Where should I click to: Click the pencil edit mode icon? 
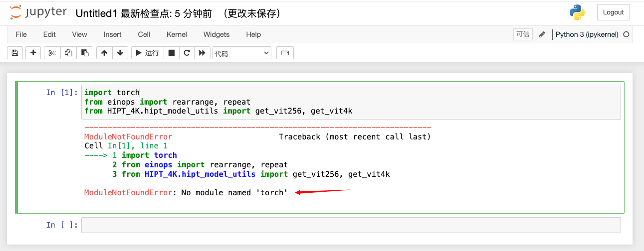542,34
